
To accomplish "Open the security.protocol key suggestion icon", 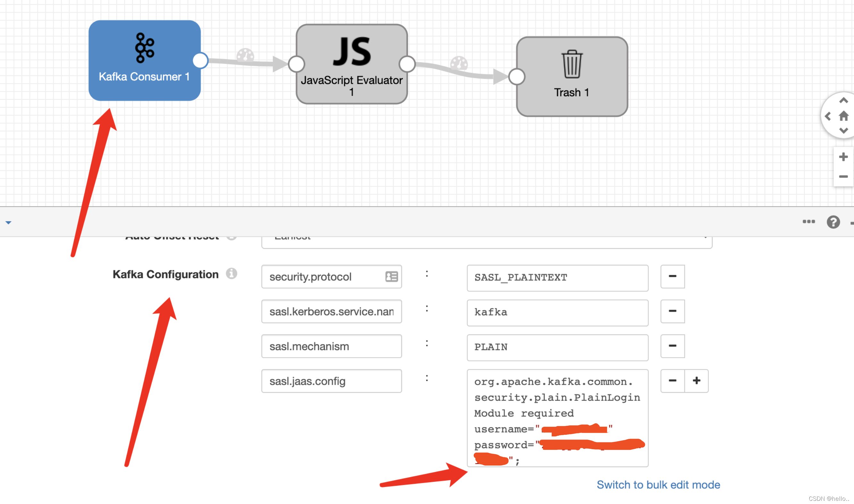I will pyautogui.click(x=391, y=276).
